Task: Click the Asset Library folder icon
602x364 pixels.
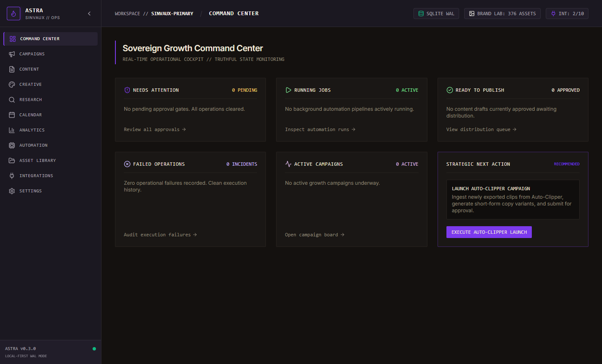Action: pos(12,161)
